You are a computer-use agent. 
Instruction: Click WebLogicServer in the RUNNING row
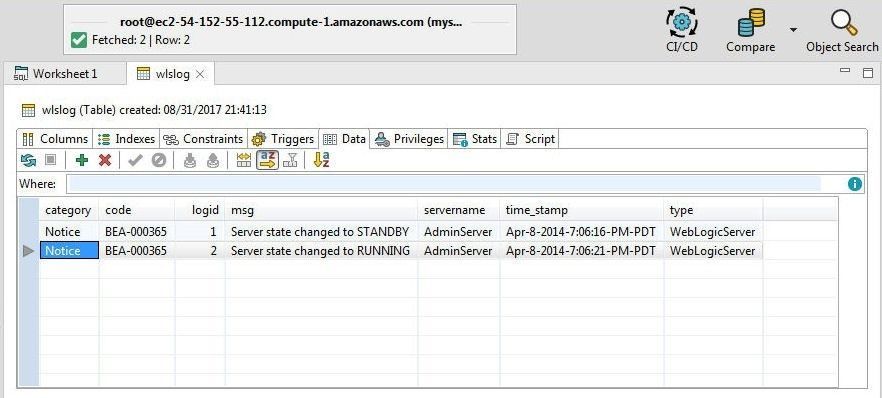[x=713, y=251]
